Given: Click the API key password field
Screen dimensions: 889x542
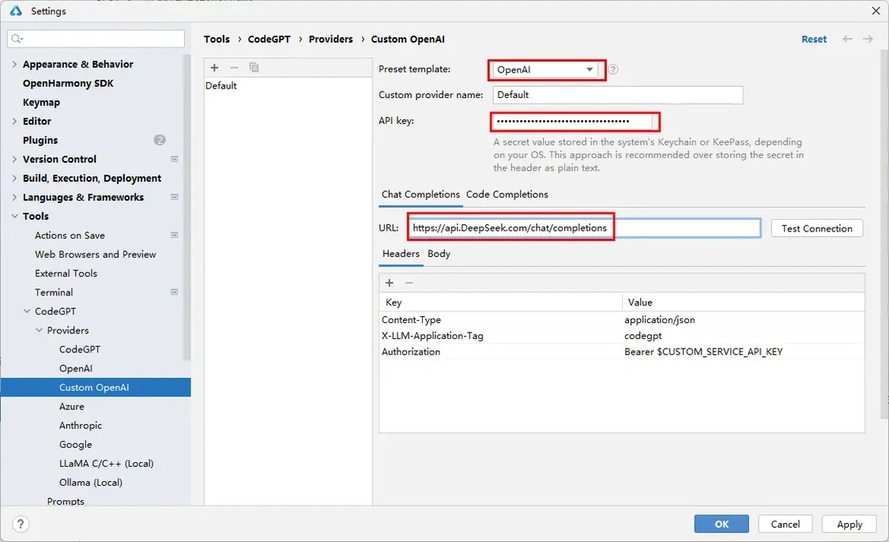Looking at the screenshot, I should click(574, 121).
